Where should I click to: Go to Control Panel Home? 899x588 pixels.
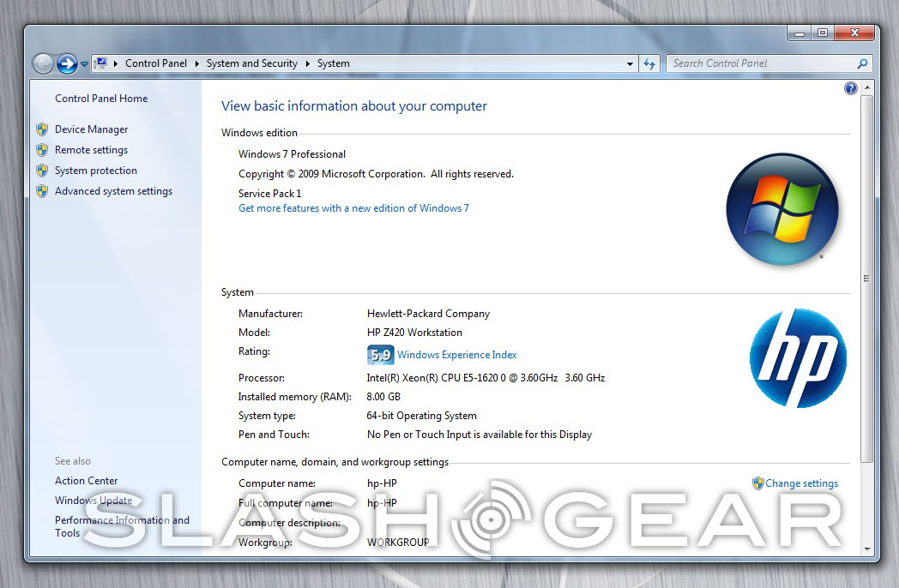coord(101,99)
